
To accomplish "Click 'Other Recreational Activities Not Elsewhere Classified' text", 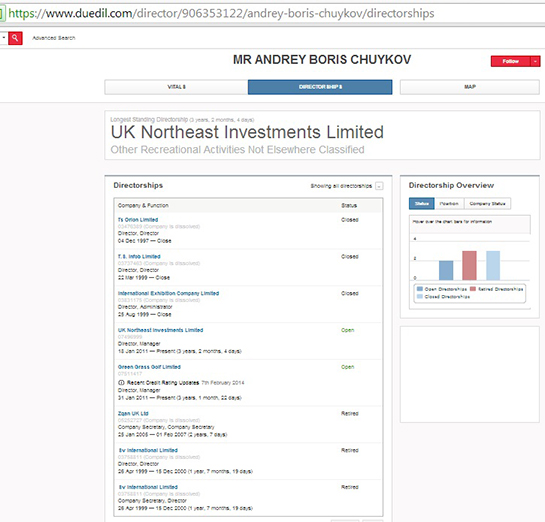I will [237, 150].
